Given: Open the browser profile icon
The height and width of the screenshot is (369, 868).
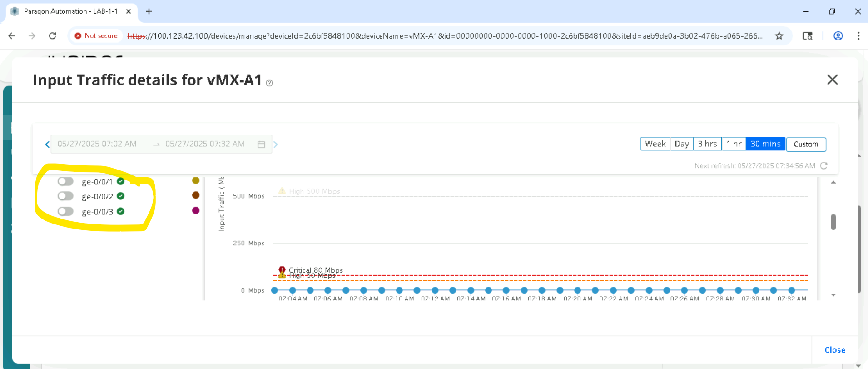Looking at the screenshot, I should coord(838,36).
